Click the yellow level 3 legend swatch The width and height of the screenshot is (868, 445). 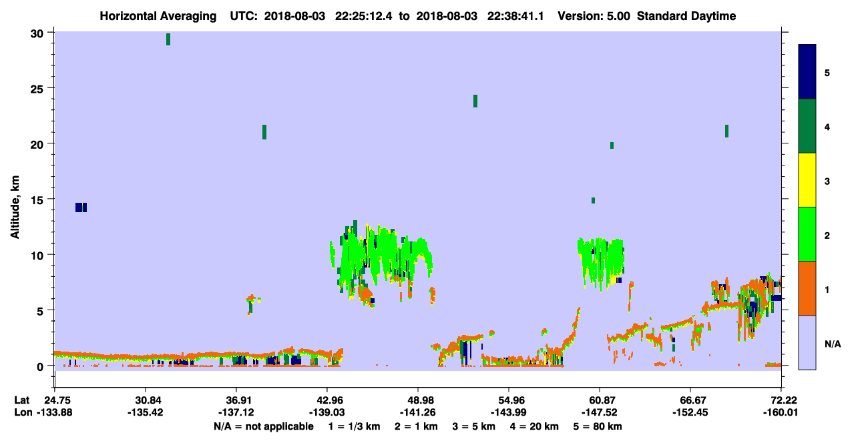(x=807, y=180)
